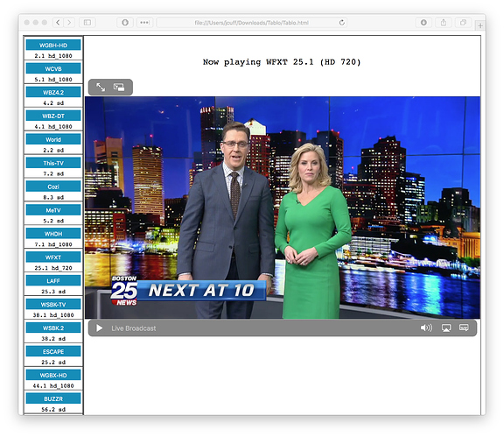This screenshot has height=437, width=504.
Task: Open the Safari downloads button
Action: click(x=423, y=23)
